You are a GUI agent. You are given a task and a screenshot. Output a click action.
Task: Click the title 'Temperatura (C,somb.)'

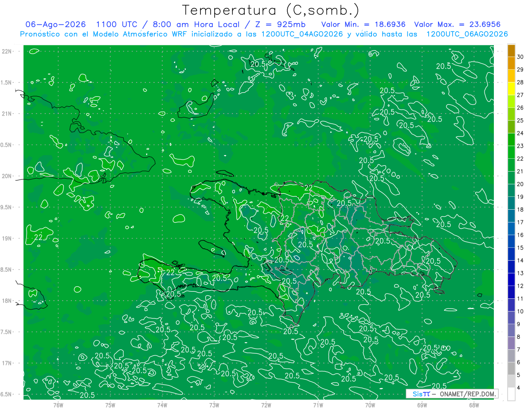tap(271, 11)
